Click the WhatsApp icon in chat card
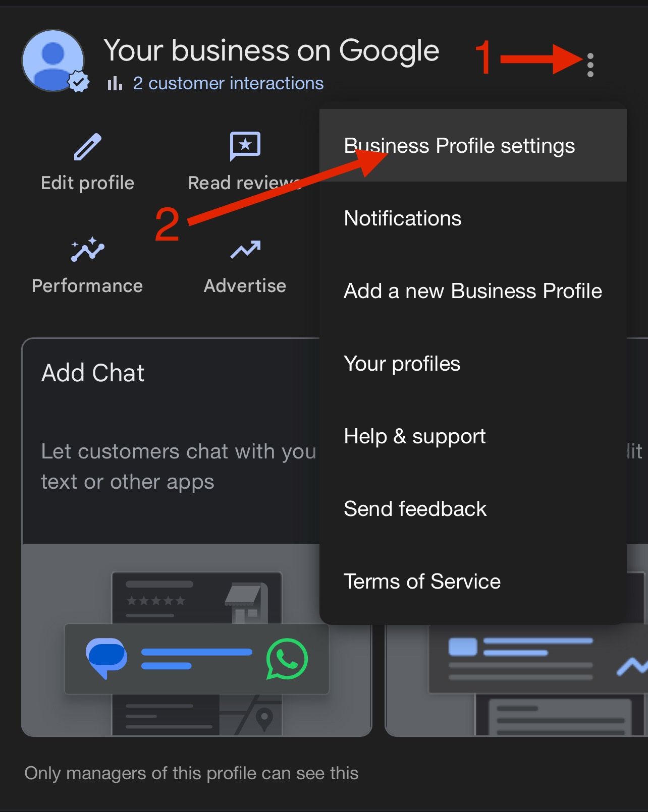The width and height of the screenshot is (648, 812). [x=287, y=659]
